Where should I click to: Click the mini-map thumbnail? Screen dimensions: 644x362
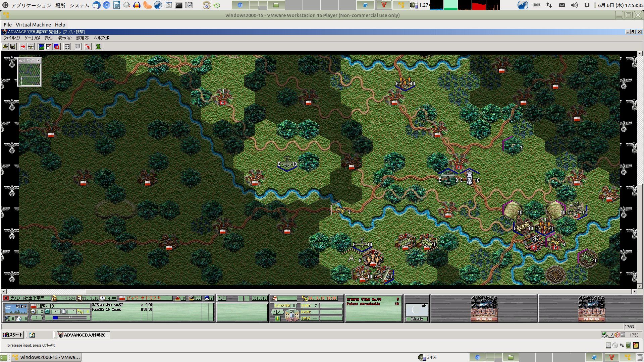click(30, 74)
